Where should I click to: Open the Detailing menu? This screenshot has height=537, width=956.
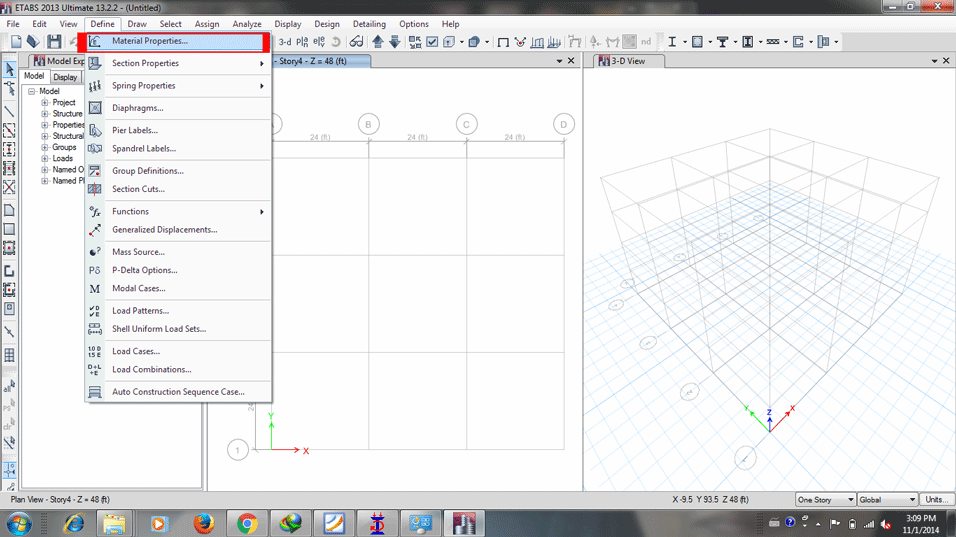click(369, 24)
